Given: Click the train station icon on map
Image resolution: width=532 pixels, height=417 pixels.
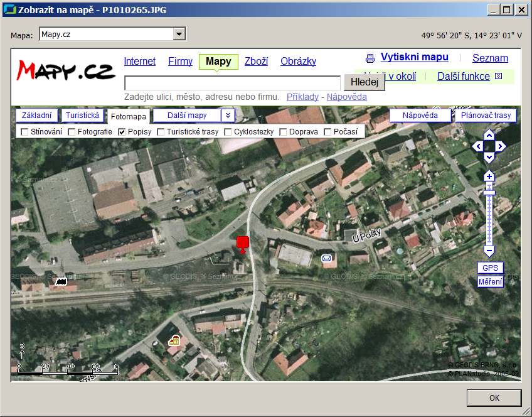Looking at the screenshot, I should point(61,281).
